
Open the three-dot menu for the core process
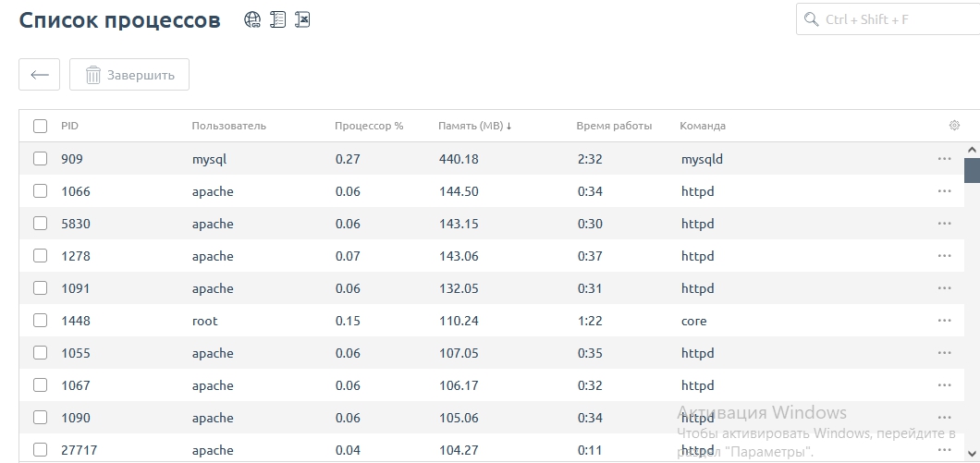[944, 321]
